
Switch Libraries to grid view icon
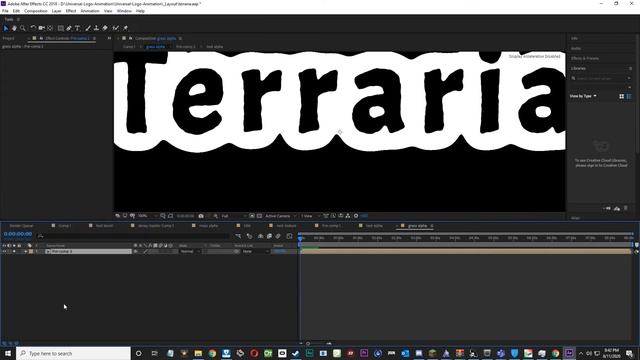pyautogui.click(x=622, y=96)
